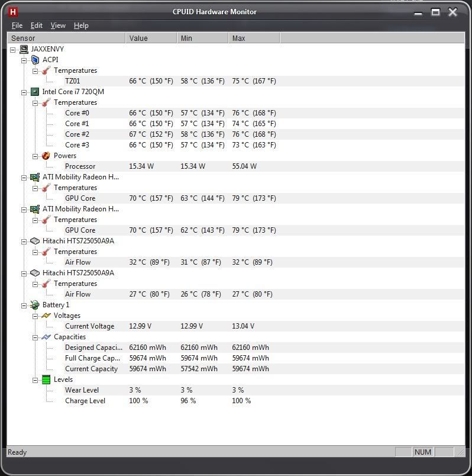Select the computer icon beside JAXXENVY
This screenshot has height=476, width=472.
coord(24,49)
